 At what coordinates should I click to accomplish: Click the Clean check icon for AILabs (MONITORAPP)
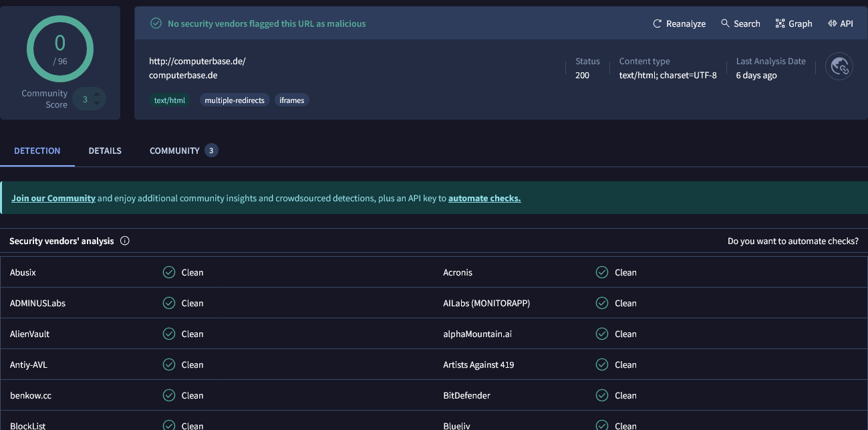602,303
